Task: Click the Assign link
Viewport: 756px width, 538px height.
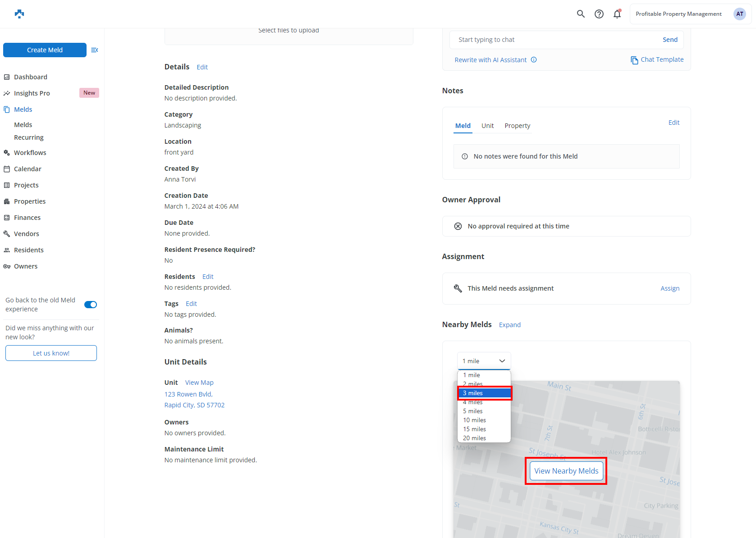Action: coord(670,288)
